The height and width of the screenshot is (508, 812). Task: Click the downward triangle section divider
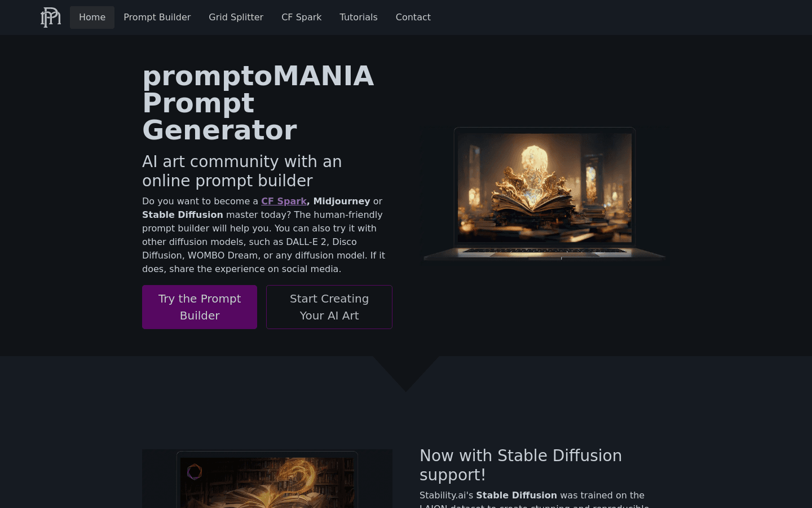pyautogui.click(x=406, y=374)
